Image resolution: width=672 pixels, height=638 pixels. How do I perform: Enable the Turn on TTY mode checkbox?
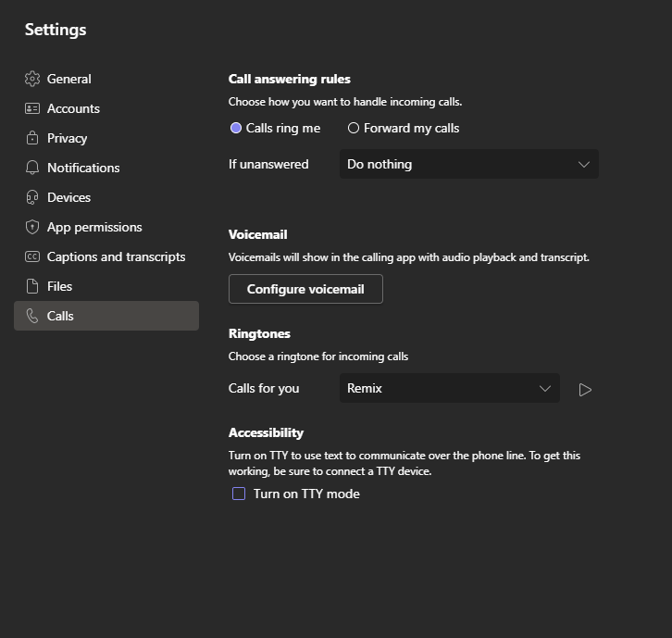point(239,494)
